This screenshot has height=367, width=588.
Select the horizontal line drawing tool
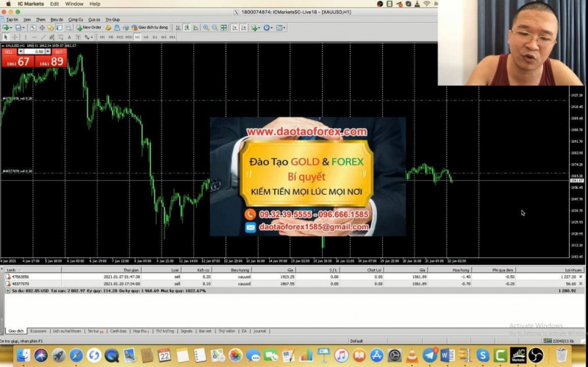pos(34,38)
